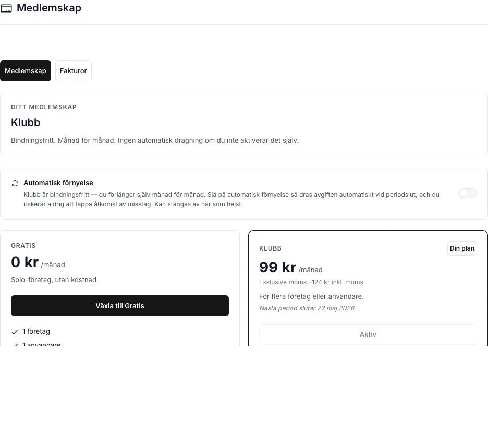Click the GRATIS plan label

point(23,246)
